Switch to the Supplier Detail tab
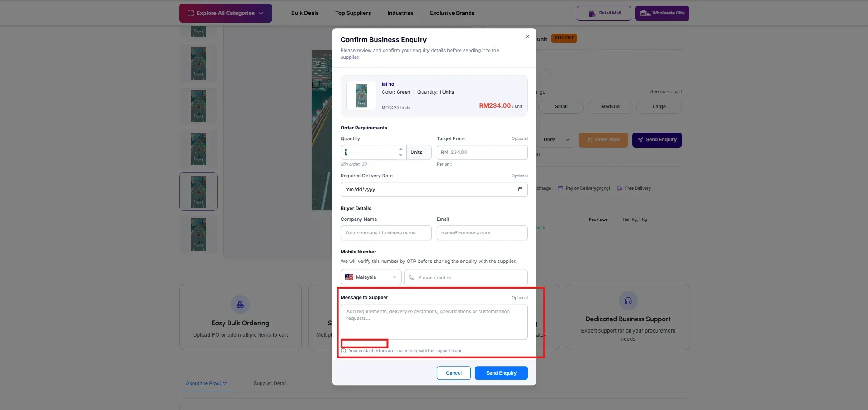 point(270,383)
